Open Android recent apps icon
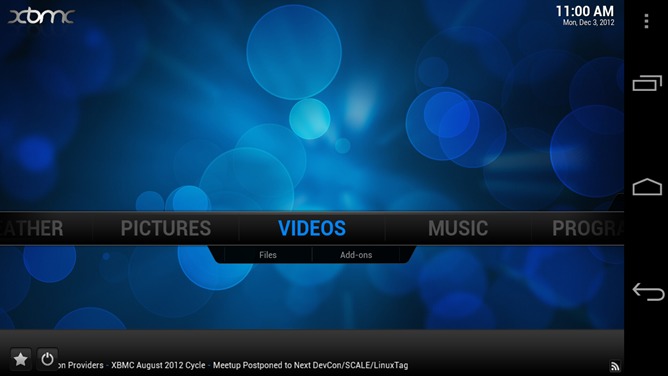Screen dimensions: 668x376 [647, 83]
